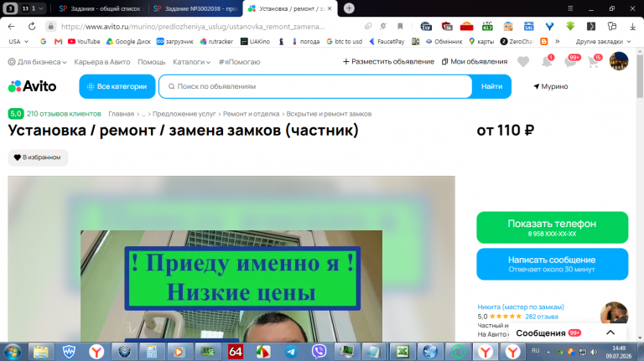
Task: Bookmark this page with the bookmark icon
Action: click(x=400, y=26)
